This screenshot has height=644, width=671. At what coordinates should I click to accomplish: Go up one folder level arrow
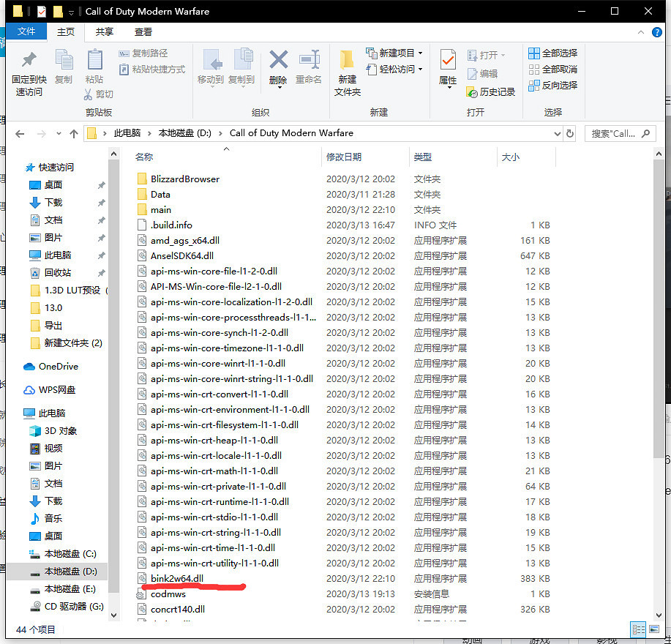coord(73,134)
